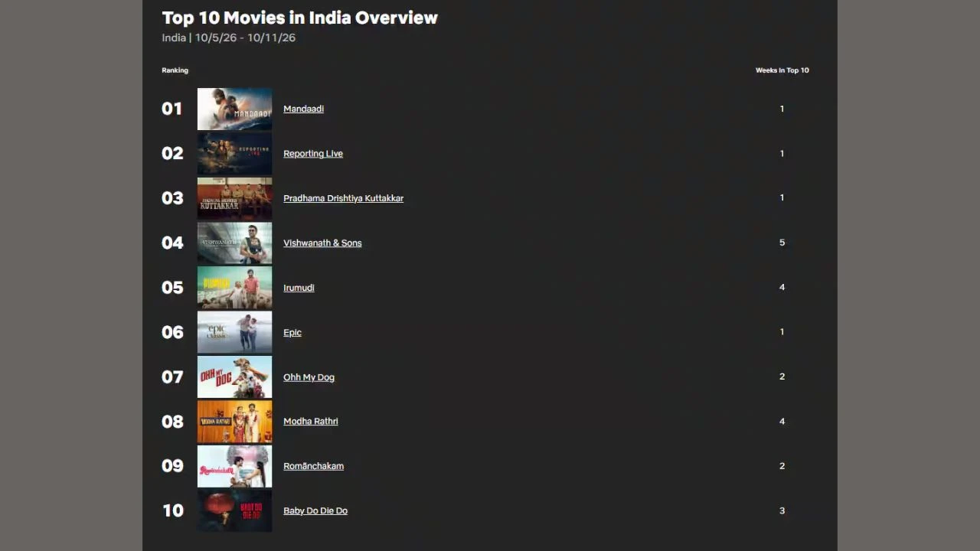The width and height of the screenshot is (980, 551).
Task: Select the Baby Do Die Do thumbnail
Action: click(x=234, y=511)
